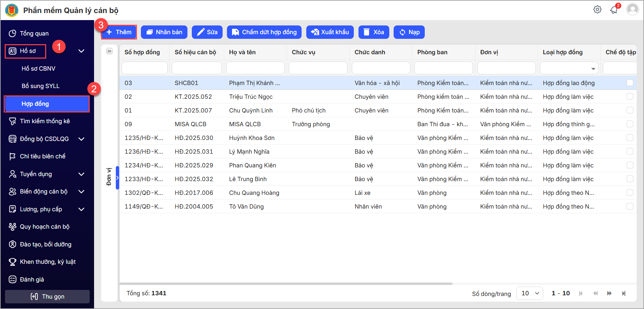The height and width of the screenshot is (309, 644).
Task: Open the user profile avatar
Action: pyautogui.click(x=632, y=9)
